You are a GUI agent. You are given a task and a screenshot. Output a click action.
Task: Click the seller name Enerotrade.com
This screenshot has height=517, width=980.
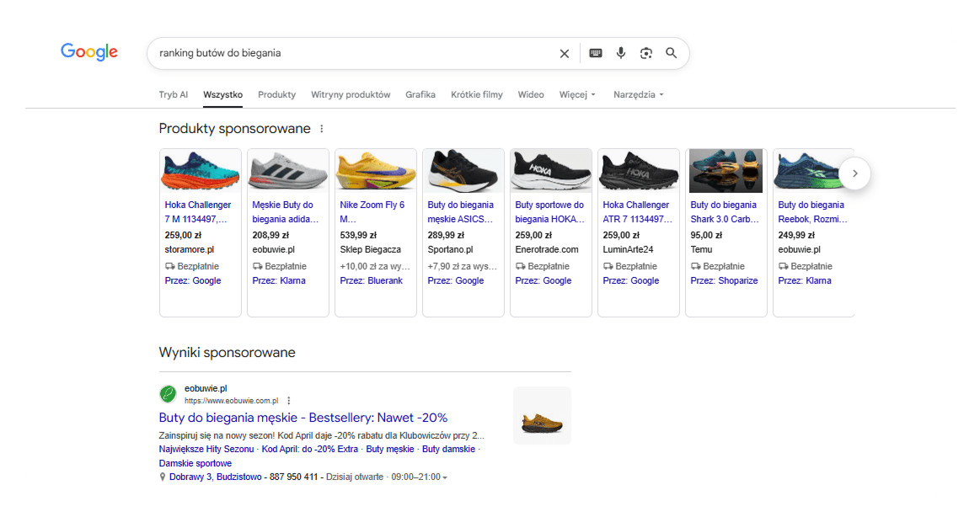547,249
